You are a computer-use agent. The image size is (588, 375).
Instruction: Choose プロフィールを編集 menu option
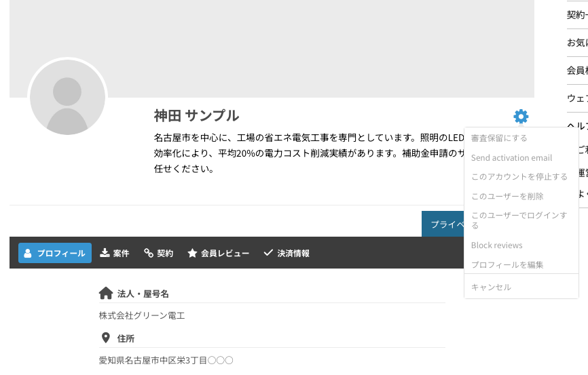tap(507, 264)
